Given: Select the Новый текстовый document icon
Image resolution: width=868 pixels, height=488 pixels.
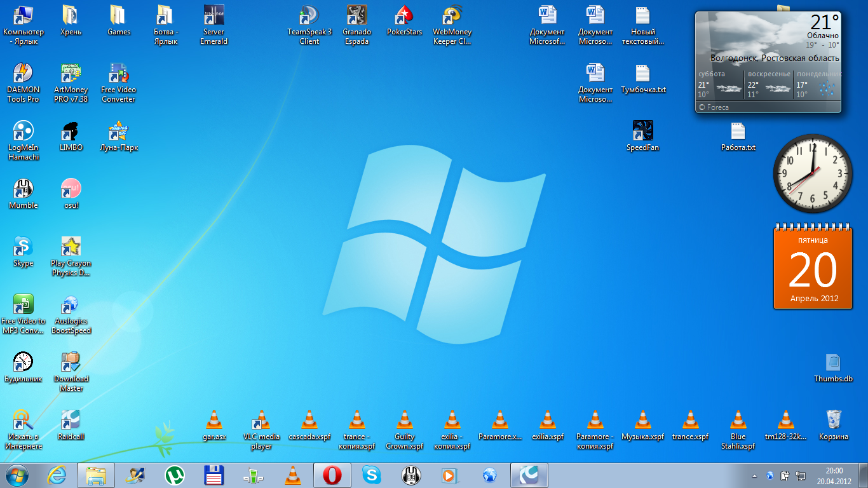Looking at the screenshot, I should 642,25.
